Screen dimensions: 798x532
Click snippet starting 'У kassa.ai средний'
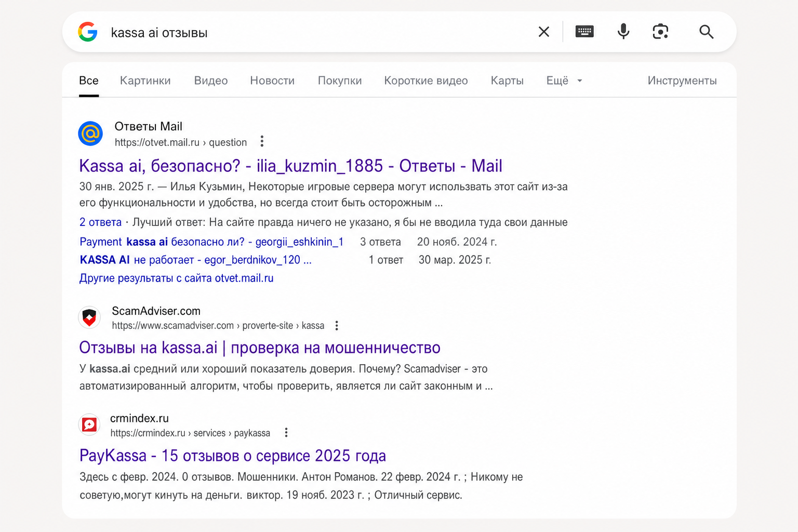click(x=286, y=377)
